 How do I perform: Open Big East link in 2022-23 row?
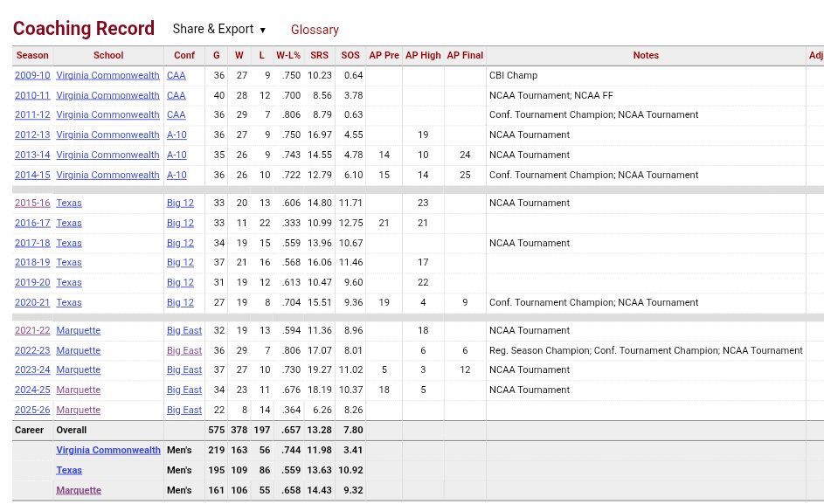coord(184,350)
